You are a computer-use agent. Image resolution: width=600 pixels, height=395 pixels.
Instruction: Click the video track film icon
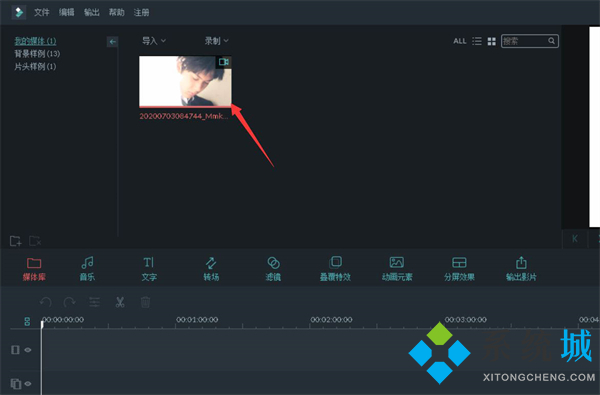[x=15, y=350]
